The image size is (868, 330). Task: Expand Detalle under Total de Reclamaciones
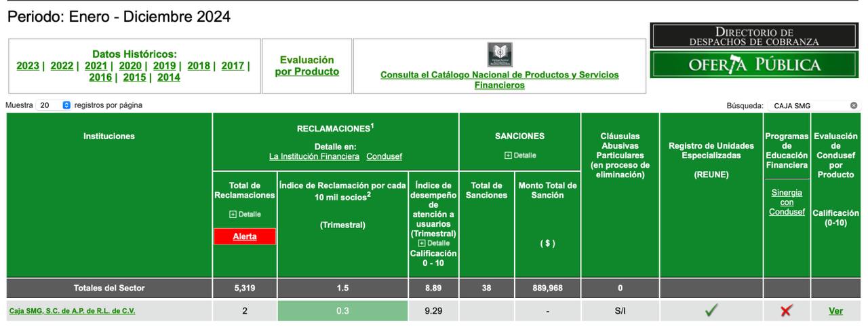pos(245,214)
